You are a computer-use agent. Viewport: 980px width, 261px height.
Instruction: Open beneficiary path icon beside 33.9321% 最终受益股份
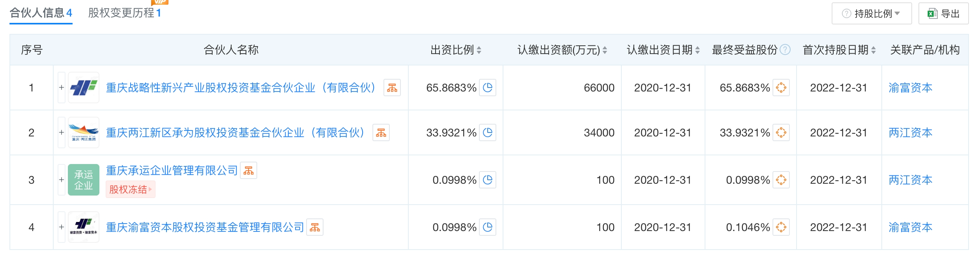pos(781,132)
